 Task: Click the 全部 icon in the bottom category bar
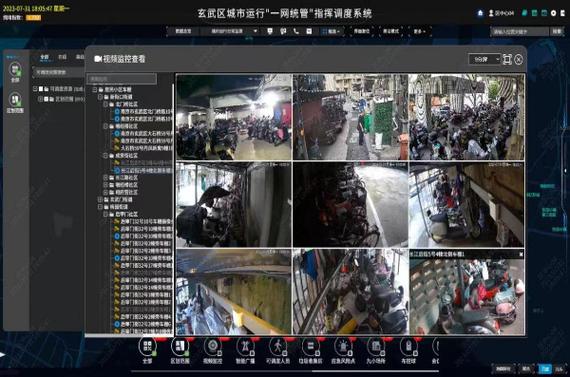click(x=147, y=346)
